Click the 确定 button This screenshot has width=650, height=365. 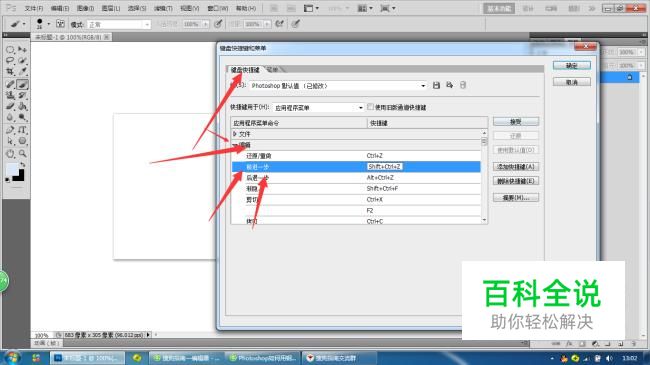[572, 66]
